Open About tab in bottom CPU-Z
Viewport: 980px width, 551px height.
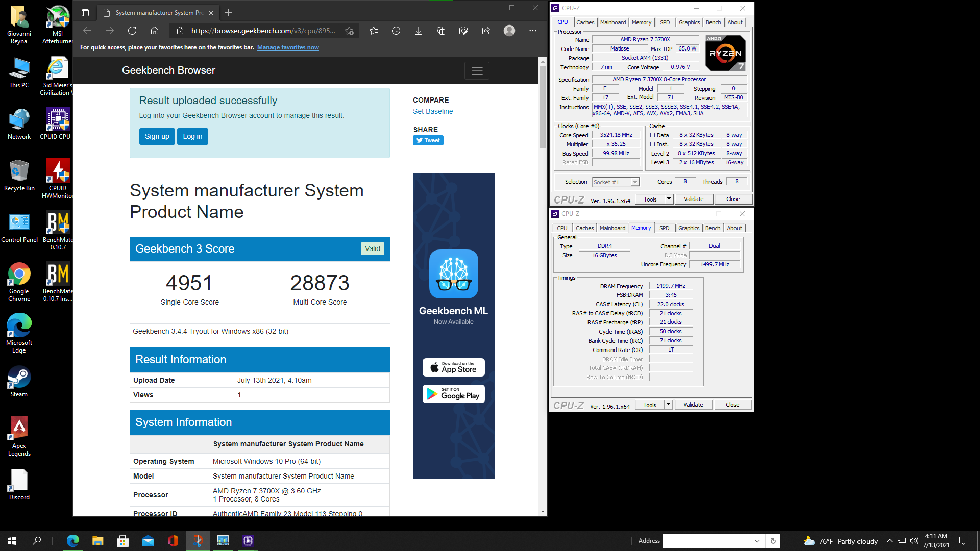point(734,228)
